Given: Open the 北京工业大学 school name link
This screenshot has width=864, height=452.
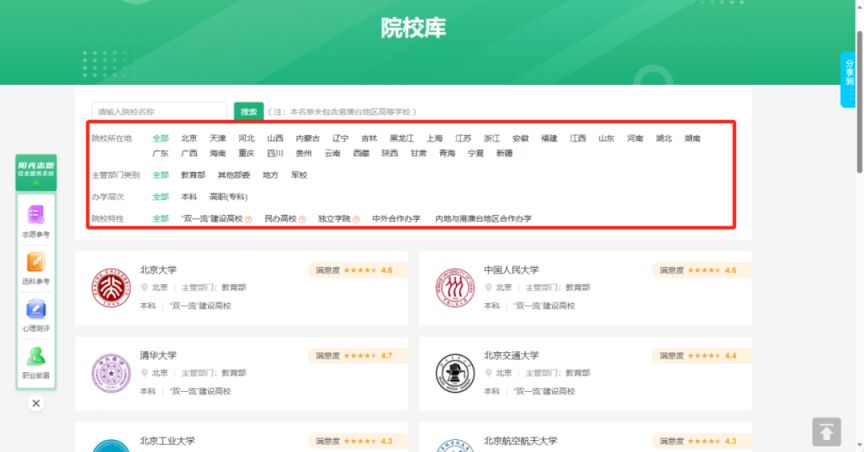Looking at the screenshot, I should [x=168, y=441].
